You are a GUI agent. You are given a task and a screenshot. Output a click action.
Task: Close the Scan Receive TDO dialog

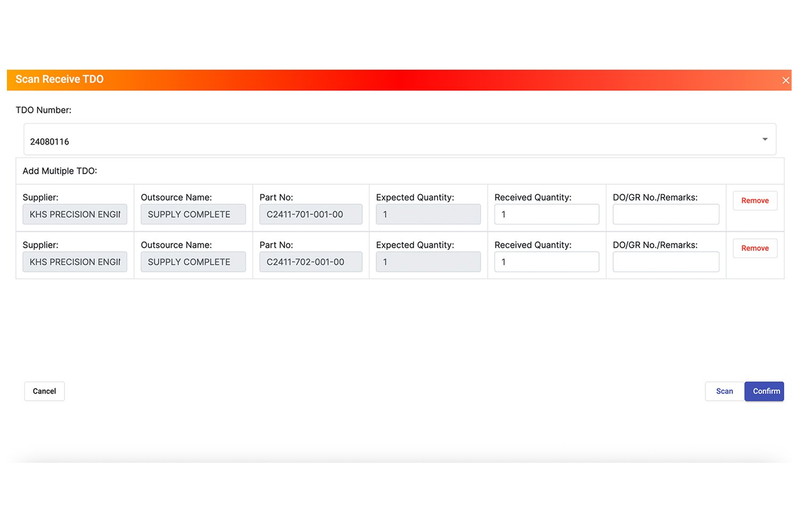pos(785,80)
